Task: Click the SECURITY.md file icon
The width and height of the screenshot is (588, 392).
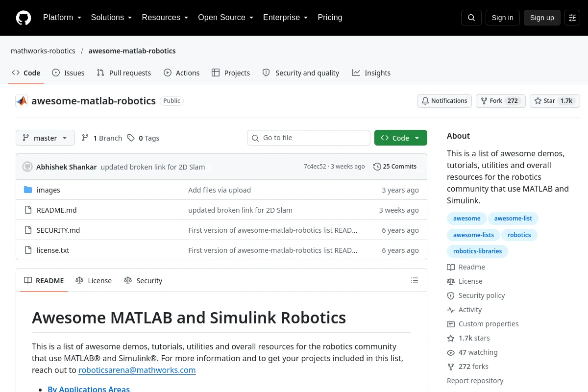Action: click(x=28, y=230)
